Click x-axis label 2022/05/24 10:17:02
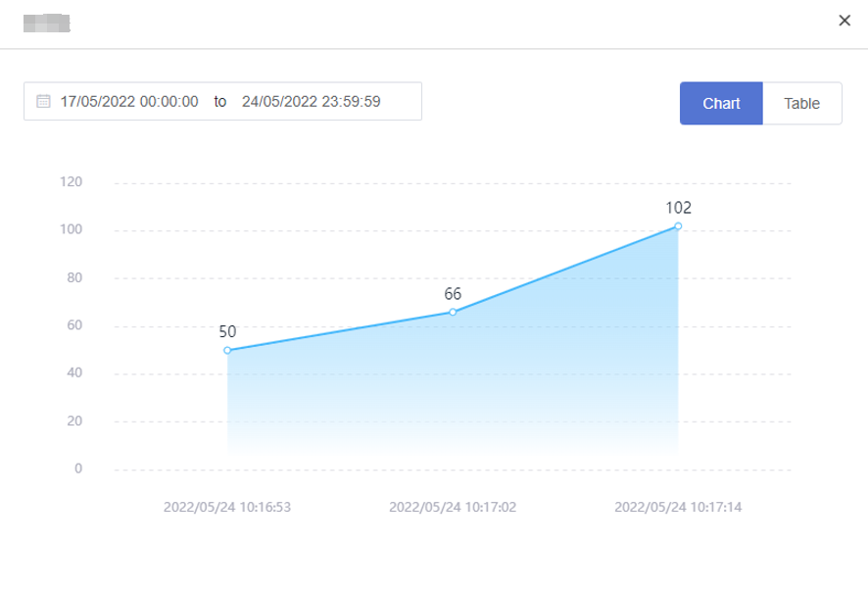The image size is (868, 595). [x=453, y=507]
